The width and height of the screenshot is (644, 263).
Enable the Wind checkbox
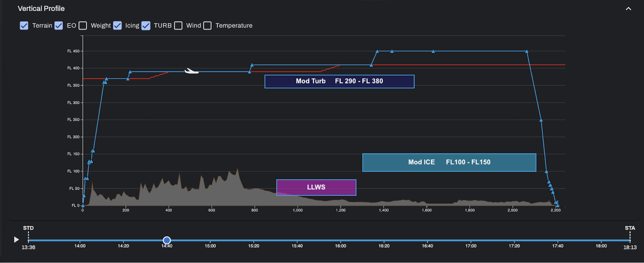pos(178,26)
